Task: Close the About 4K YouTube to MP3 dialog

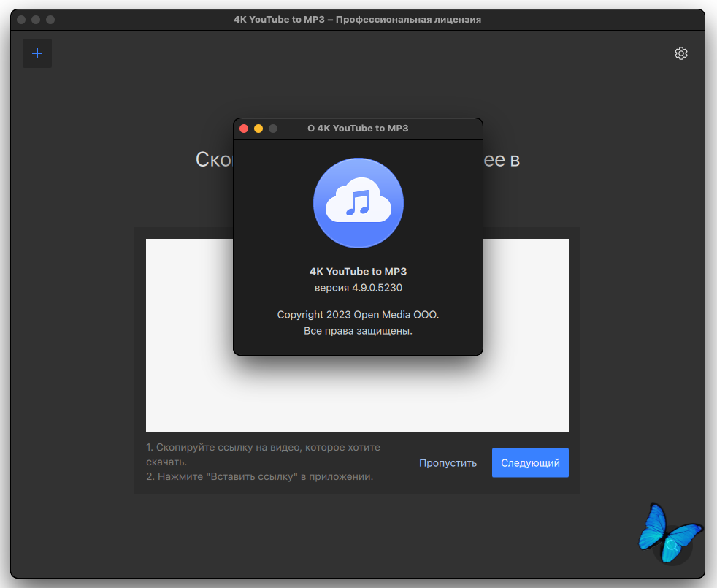Action: [244, 129]
